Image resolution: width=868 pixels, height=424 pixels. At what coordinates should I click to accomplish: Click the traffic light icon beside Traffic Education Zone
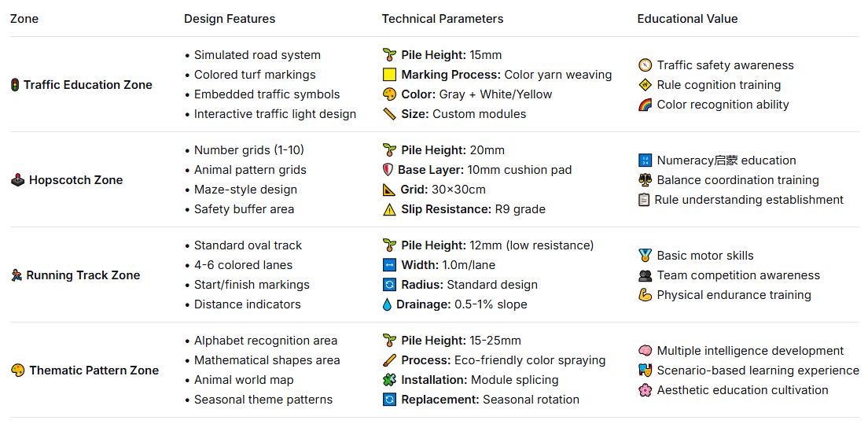(x=15, y=85)
